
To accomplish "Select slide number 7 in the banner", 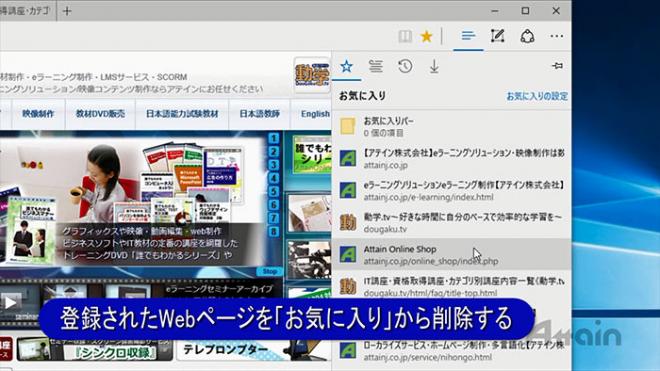I will point(274,218).
